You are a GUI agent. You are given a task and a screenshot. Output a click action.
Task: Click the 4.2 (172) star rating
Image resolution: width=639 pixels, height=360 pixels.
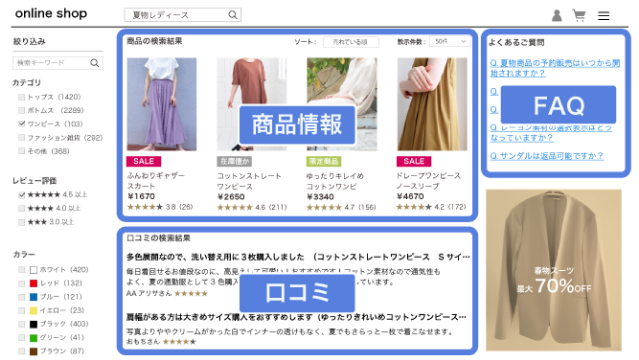(431, 207)
